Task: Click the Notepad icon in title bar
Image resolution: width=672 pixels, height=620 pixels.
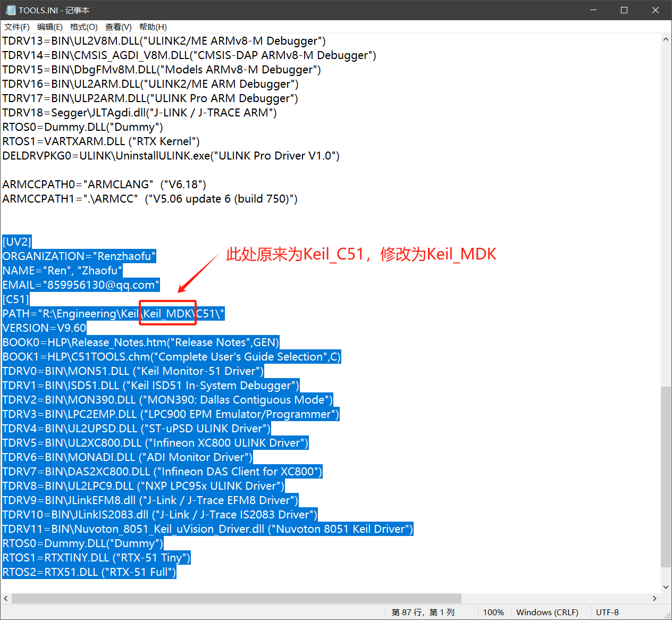Action: point(11,10)
